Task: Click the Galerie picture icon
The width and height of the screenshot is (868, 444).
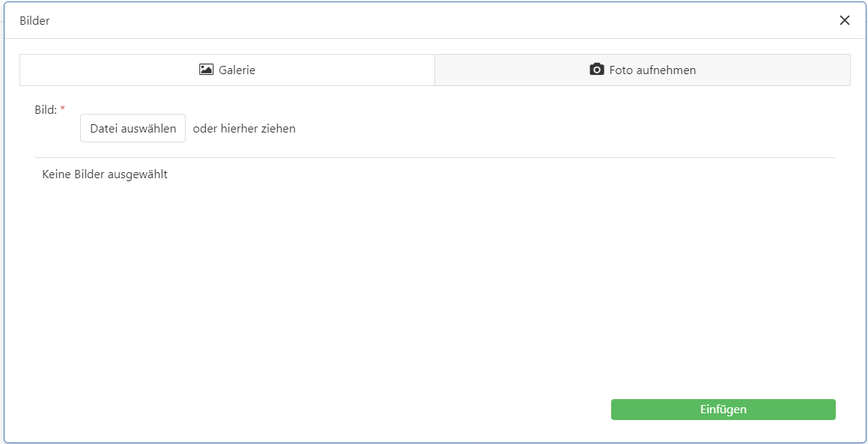Action: coord(206,70)
